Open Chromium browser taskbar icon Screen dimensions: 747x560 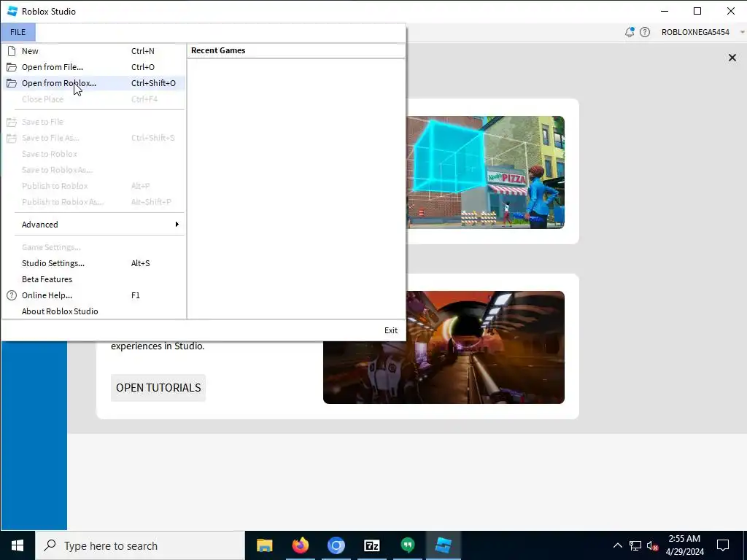pos(336,545)
